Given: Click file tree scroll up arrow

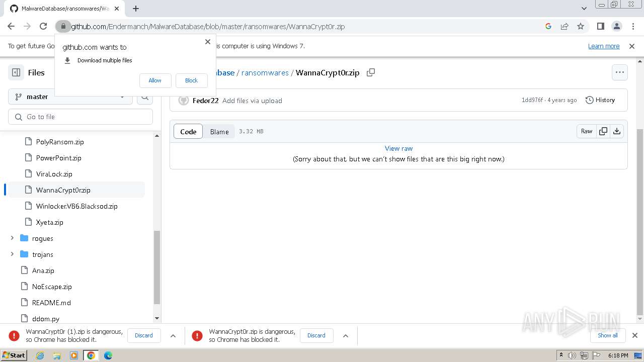Looking at the screenshot, I should tap(156, 136).
